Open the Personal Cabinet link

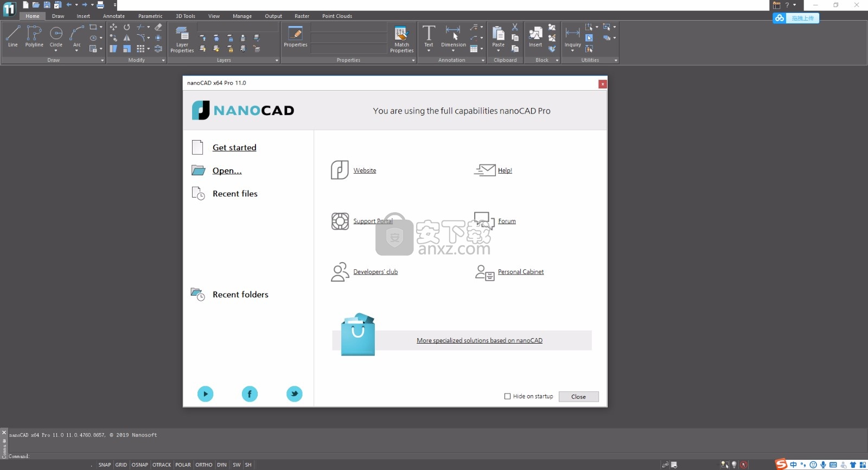[x=521, y=272]
